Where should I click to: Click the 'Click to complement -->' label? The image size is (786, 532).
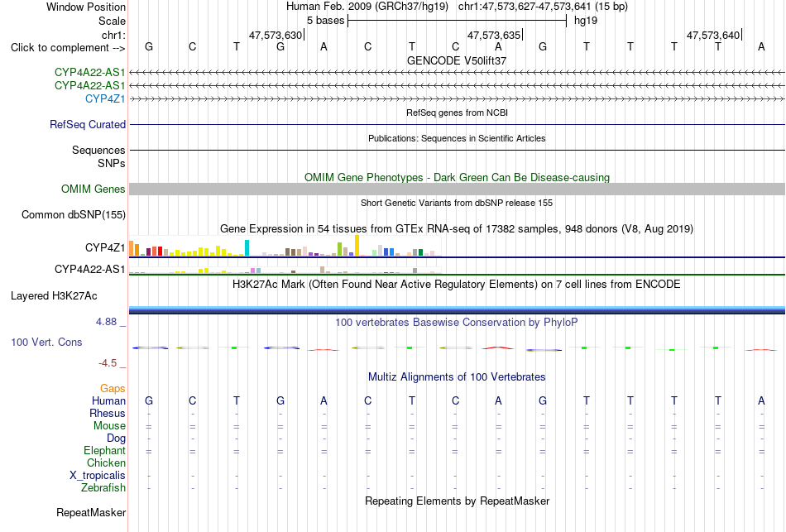68,48
